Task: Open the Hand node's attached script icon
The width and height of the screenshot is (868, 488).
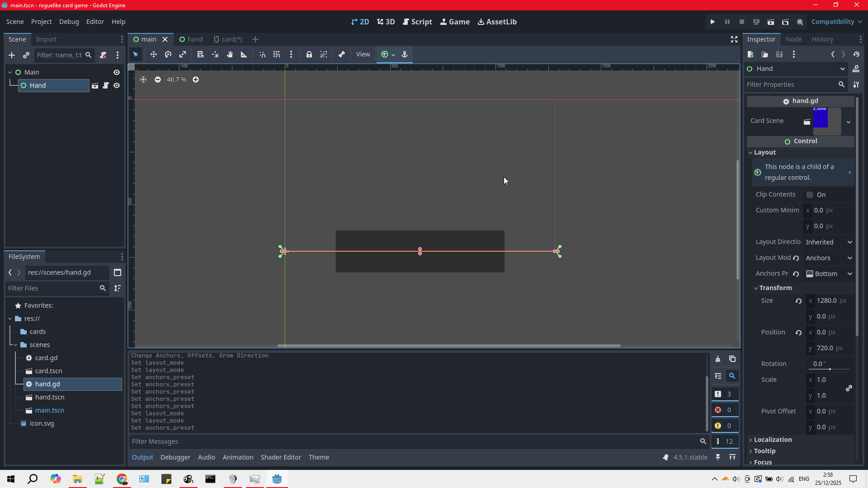Action: coord(106,85)
